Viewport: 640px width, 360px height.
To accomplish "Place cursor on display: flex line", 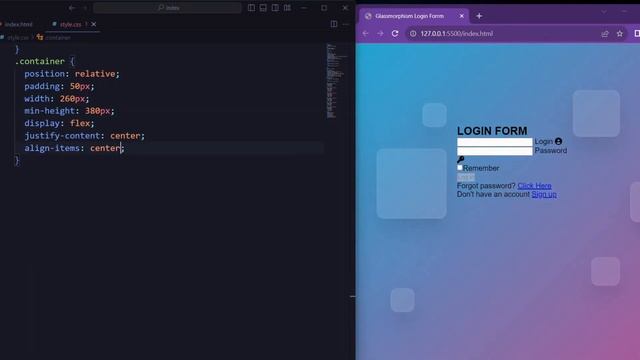I will [x=59, y=123].
